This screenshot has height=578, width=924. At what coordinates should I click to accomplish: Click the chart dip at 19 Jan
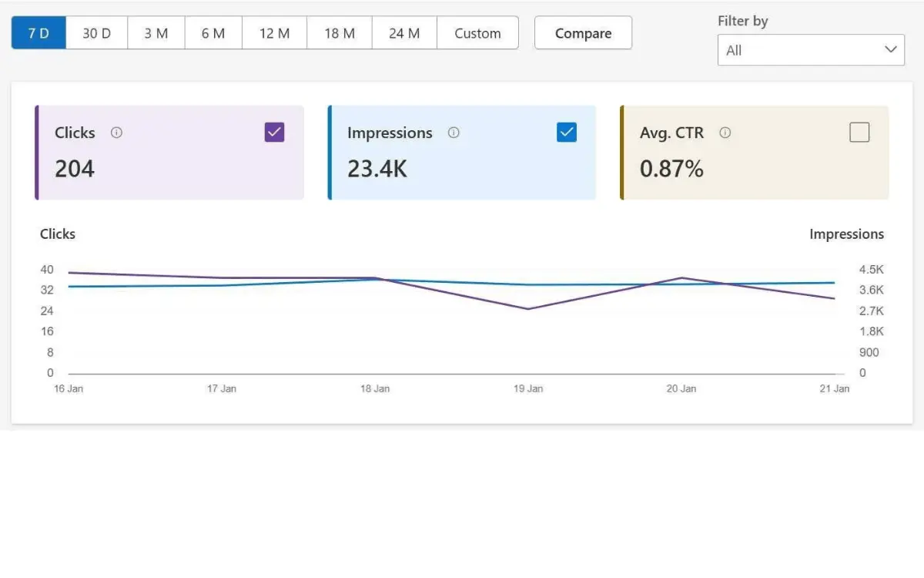527,308
